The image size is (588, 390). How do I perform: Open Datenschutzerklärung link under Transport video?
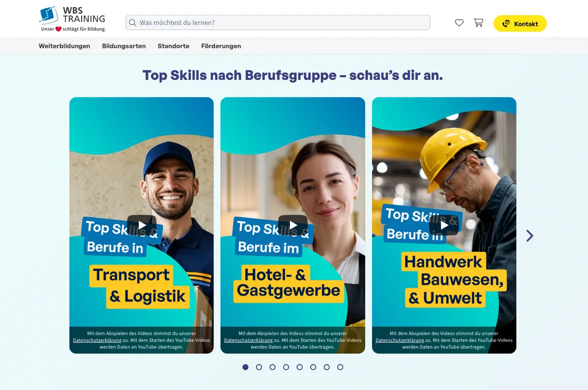click(97, 340)
